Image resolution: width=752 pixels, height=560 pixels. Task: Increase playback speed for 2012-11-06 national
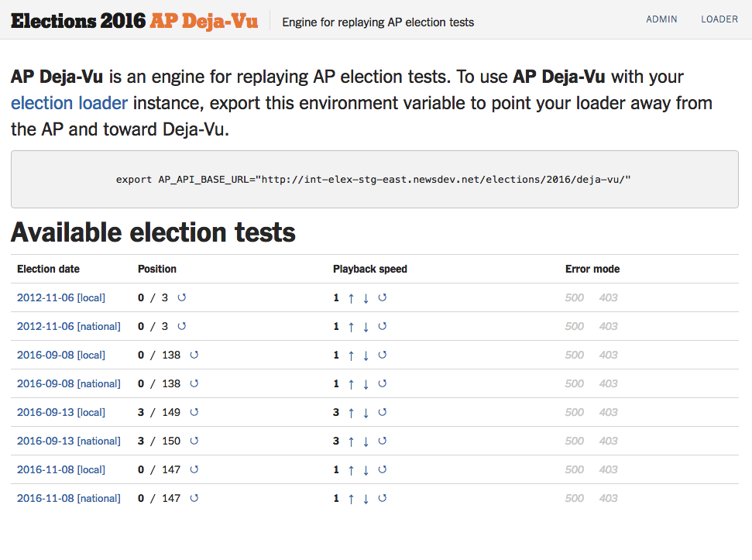tap(351, 327)
